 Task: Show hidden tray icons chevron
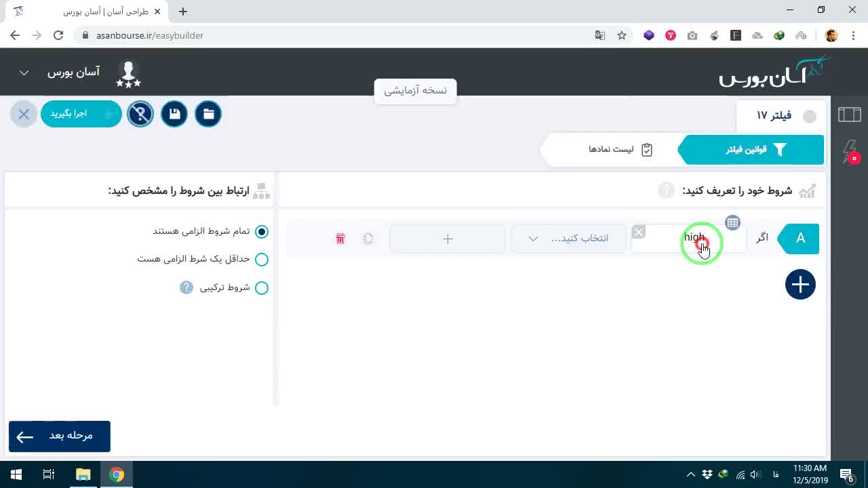[x=690, y=474]
